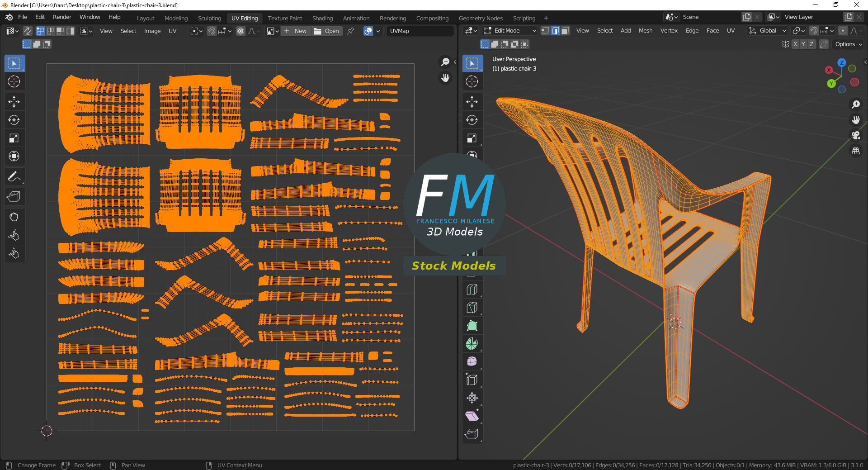868x470 pixels.
Task: Expand the Global transform orientation dropdown
Action: point(768,31)
